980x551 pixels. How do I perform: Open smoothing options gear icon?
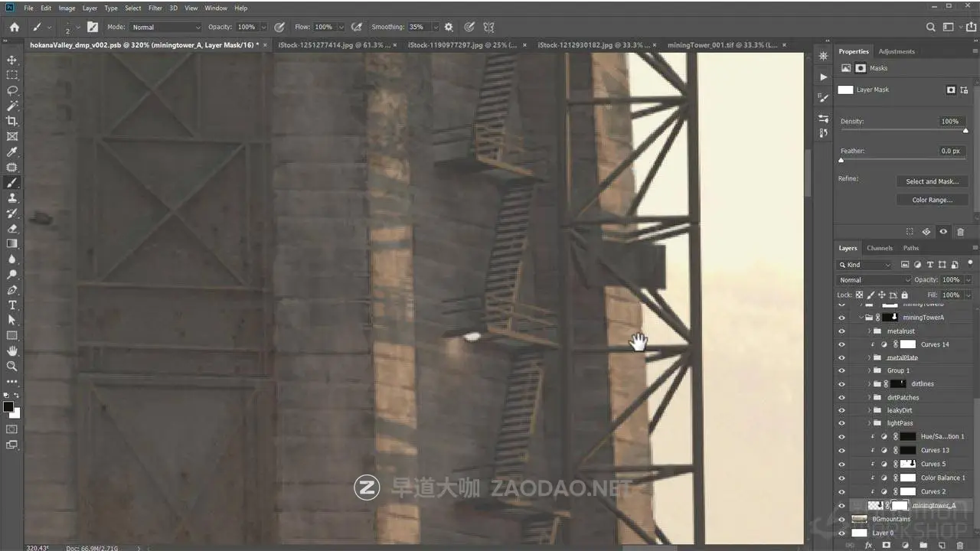[449, 27]
